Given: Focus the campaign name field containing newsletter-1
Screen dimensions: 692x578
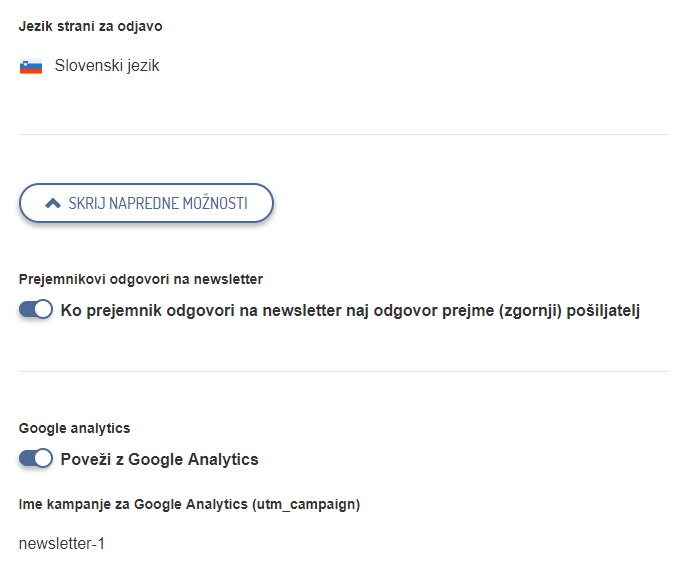Looking at the screenshot, I should pos(62,544).
